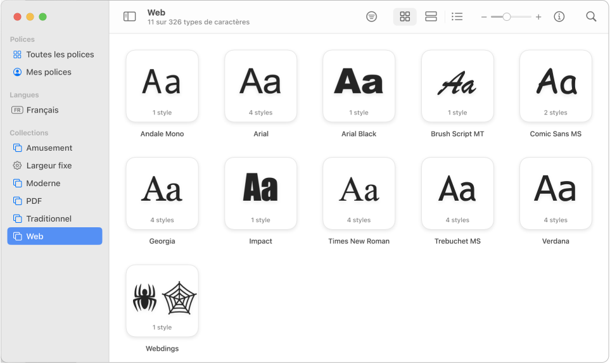Select Toutes les polices in sidebar
The width and height of the screenshot is (610, 364).
coord(60,54)
